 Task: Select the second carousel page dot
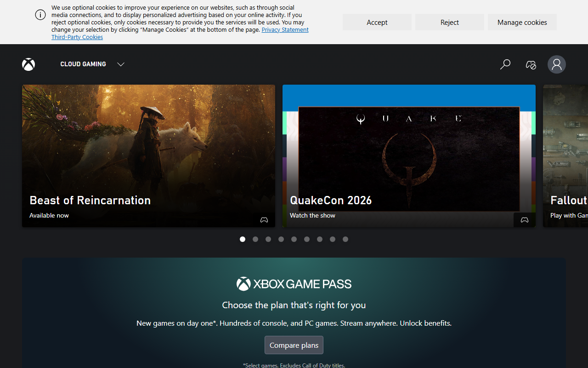point(255,239)
